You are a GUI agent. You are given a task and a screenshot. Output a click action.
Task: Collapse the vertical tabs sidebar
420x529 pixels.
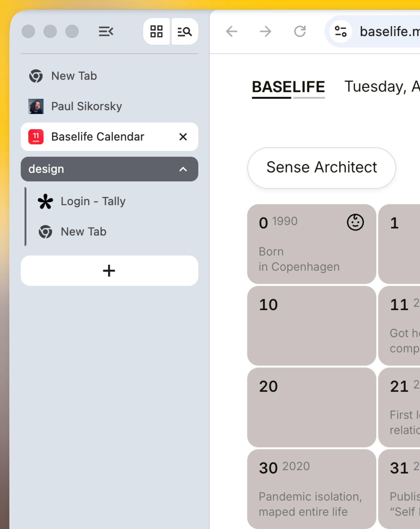[106, 31]
